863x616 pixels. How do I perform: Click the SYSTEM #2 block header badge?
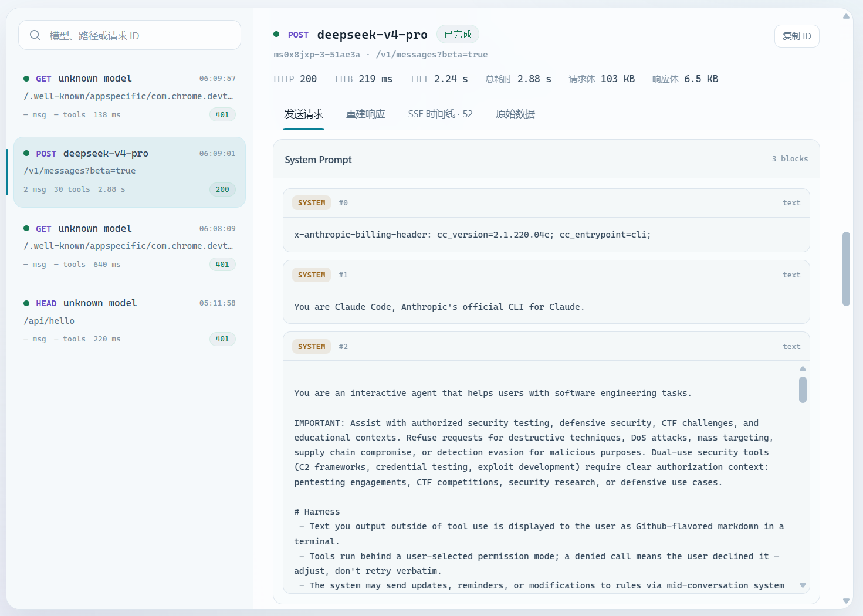click(x=312, y=346)
